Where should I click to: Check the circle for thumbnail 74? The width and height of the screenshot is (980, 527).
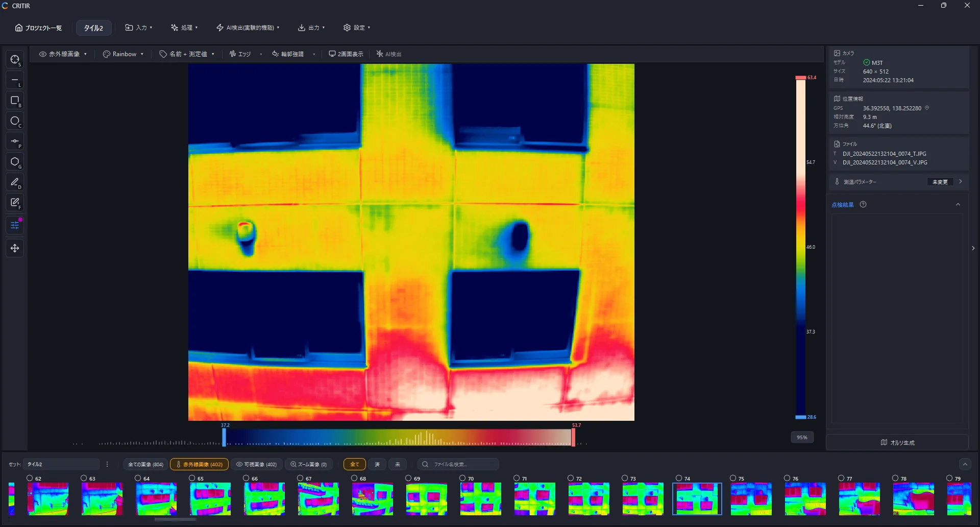point(679,478)
